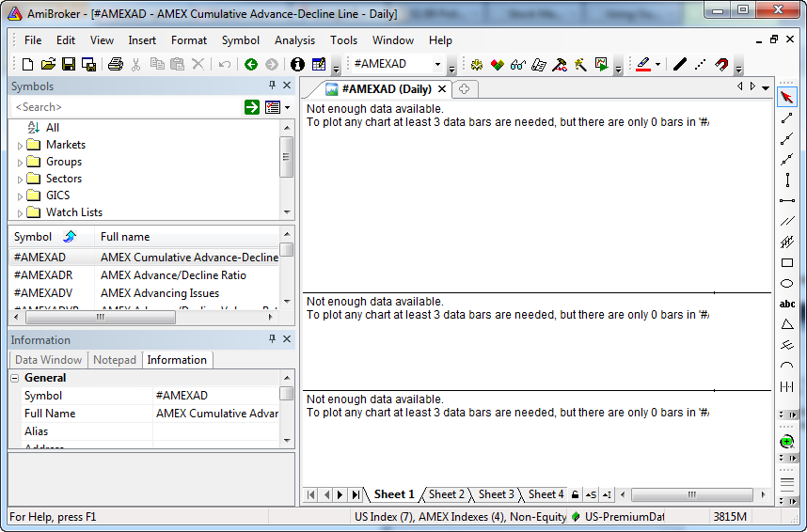This screenshot has width=807, height=532.
Task: Toggle the sheet lock padlock icon
Action: tap(575, 494)
